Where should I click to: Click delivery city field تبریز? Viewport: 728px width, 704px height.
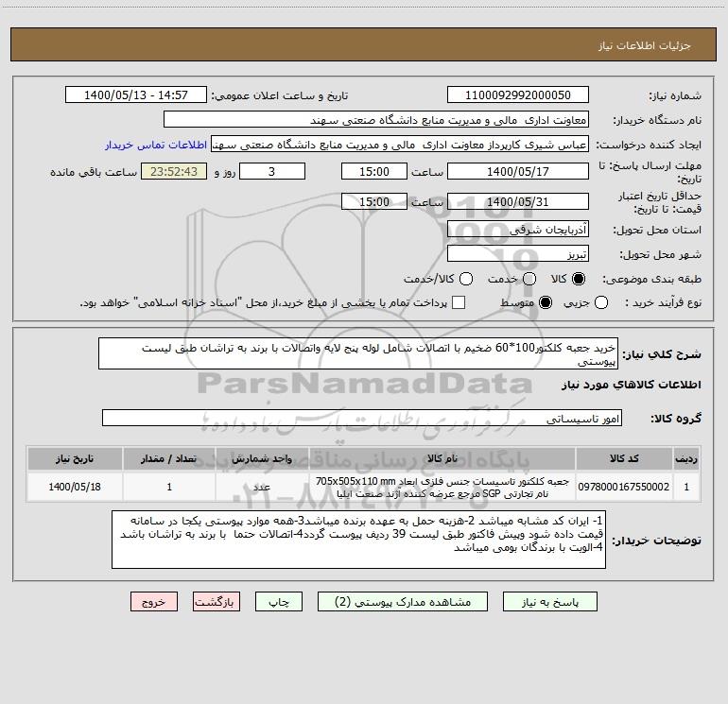click(x=518, y=254)
